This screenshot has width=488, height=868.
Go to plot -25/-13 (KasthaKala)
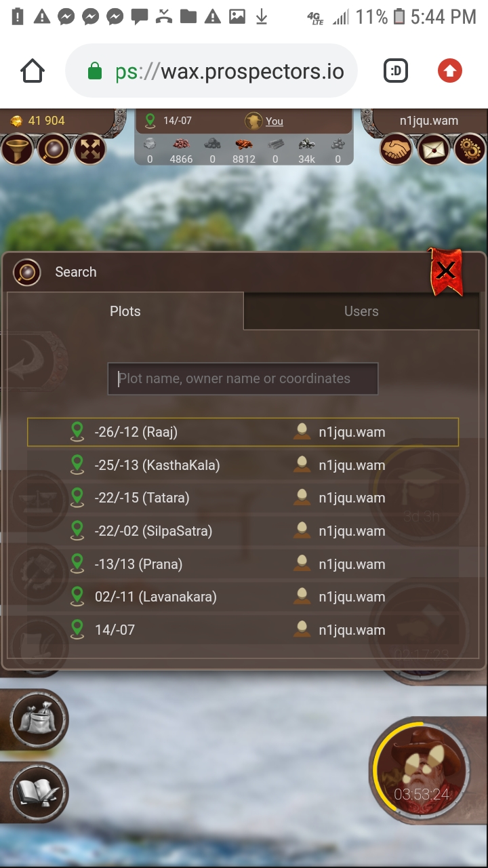(x=243, y=465)
